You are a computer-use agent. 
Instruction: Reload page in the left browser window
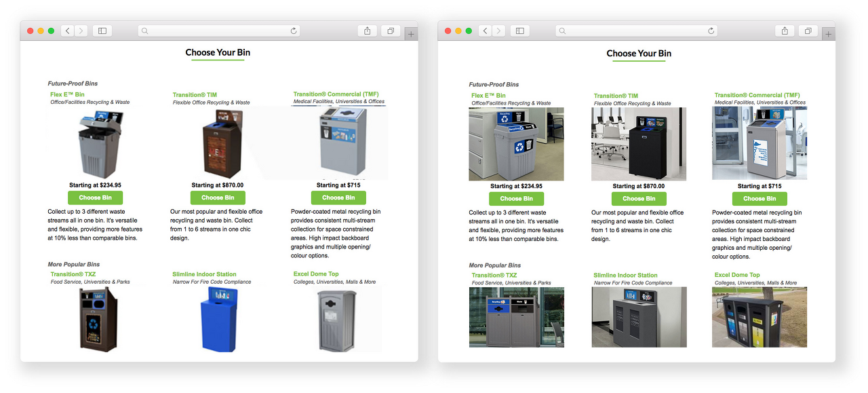tap(294, 31)
